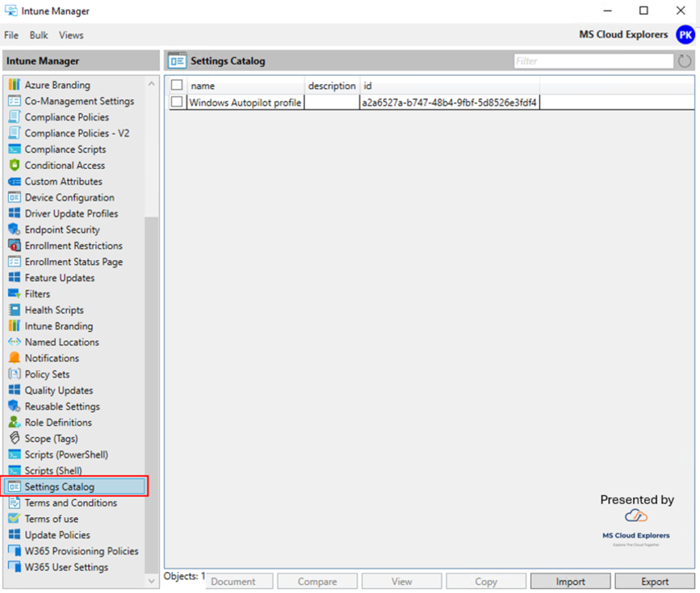Open the Bulk menu

coord(39,36)
